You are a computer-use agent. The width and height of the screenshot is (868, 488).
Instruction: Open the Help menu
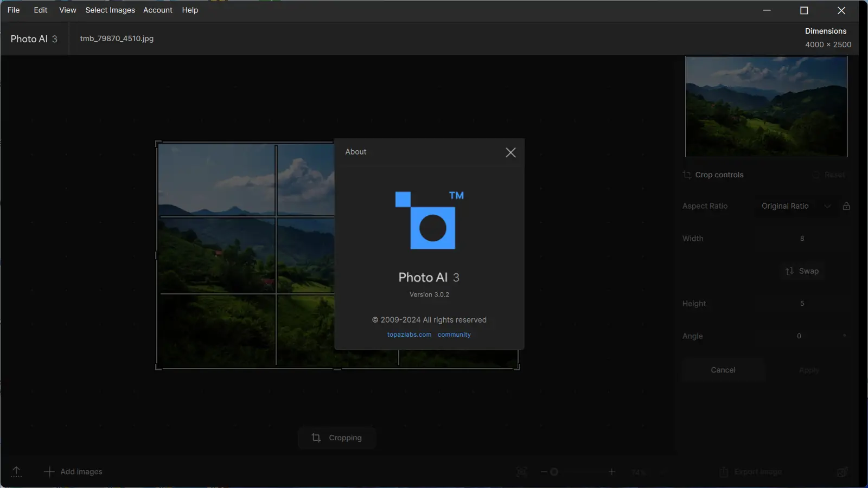point(190,10)
